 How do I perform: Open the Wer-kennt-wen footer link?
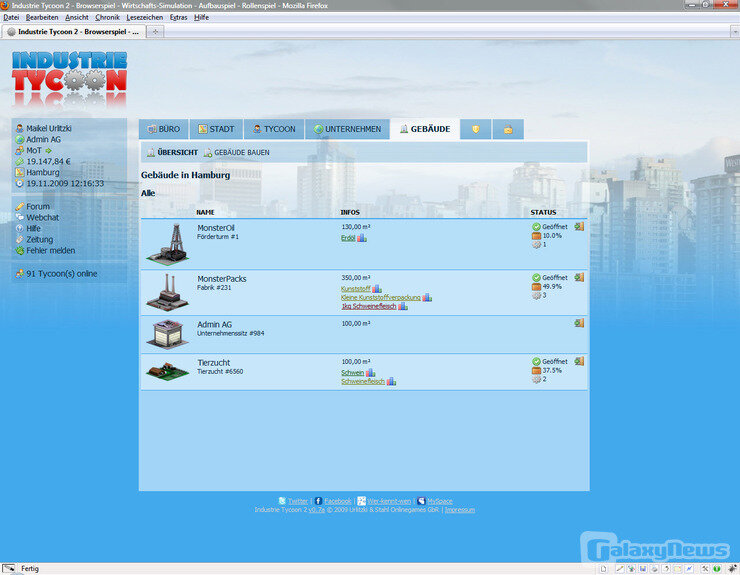pyautogui.click(x=389, y=501)
